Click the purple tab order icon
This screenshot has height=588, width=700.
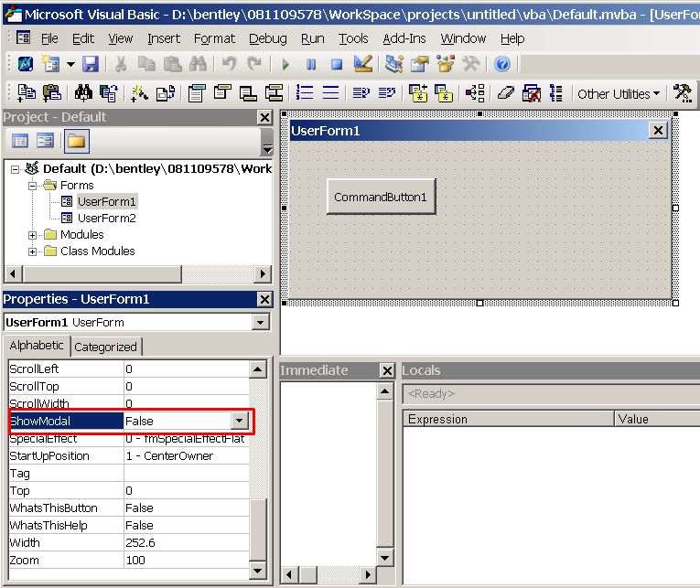coord(475,93)
